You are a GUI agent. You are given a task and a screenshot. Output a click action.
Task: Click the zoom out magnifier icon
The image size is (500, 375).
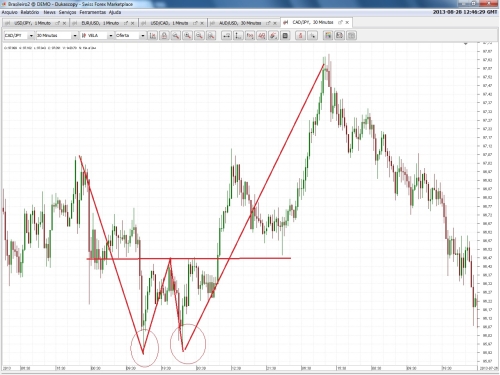pos(199,35)
